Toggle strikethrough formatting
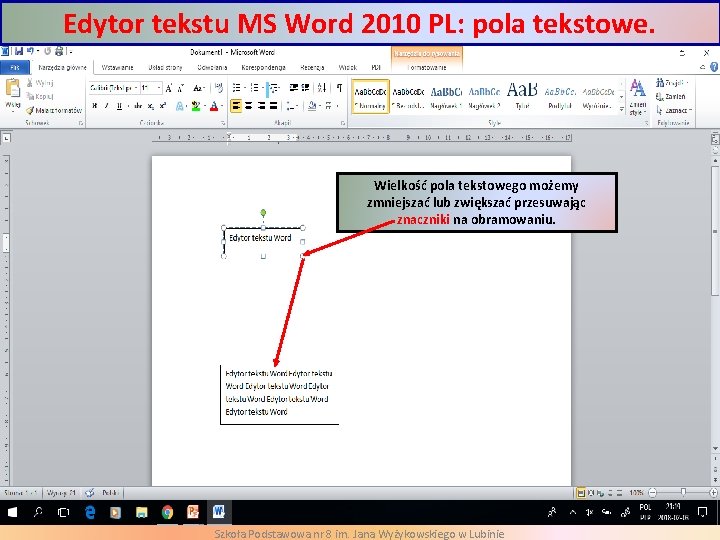 138,106
